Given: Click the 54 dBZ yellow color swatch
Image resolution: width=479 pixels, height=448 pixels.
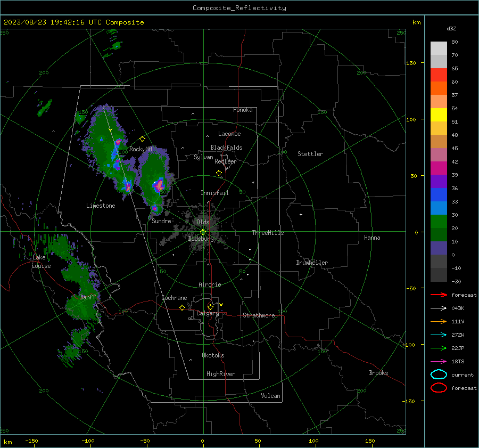Looking at the screenshot, I should tap(439, 115).
